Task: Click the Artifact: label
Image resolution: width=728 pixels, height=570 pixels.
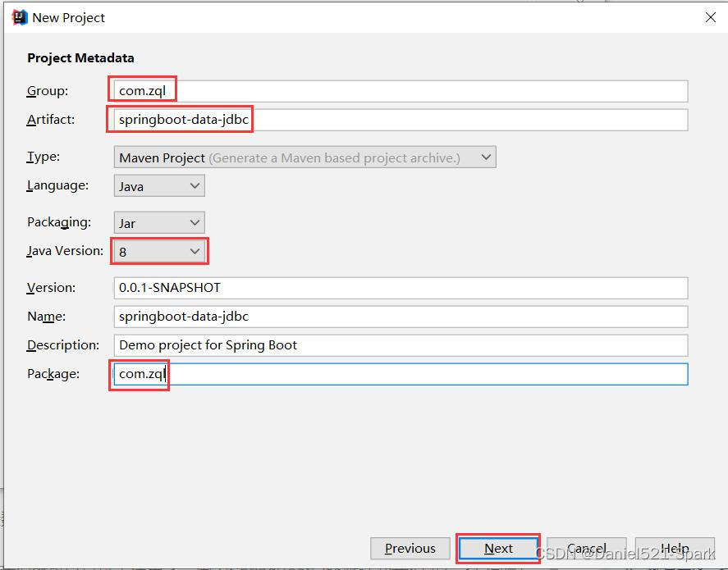Action: tap(51, 120)
